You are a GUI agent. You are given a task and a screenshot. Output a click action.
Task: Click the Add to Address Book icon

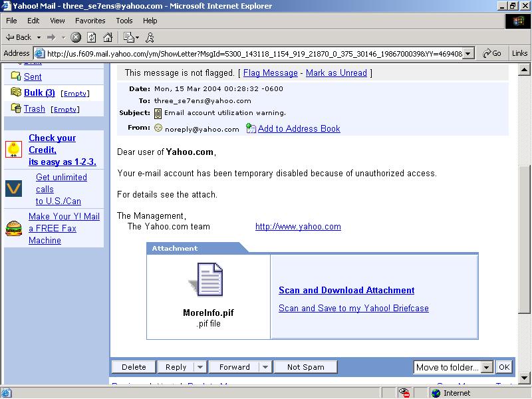tap(251, 128)
